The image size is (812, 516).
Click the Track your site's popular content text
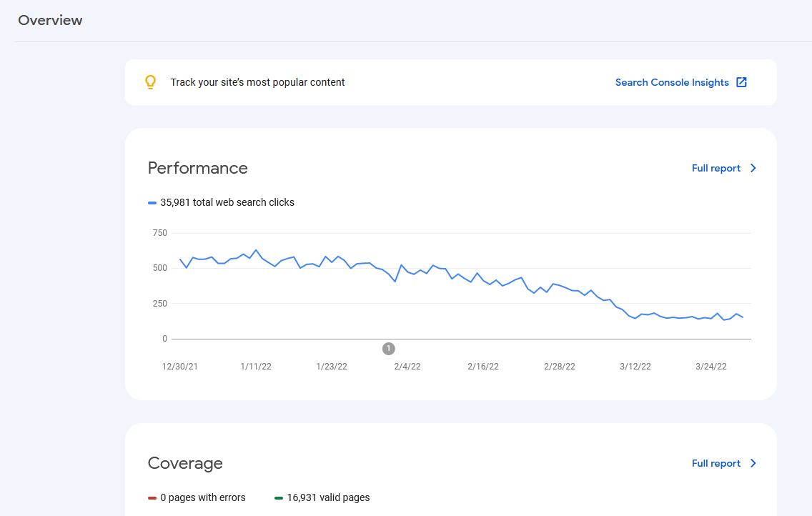[x=257, y=82]
